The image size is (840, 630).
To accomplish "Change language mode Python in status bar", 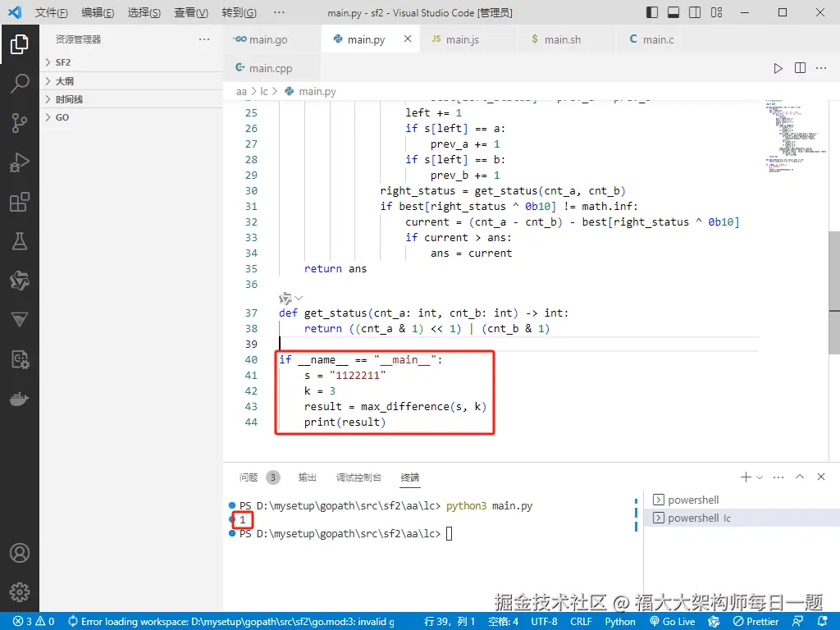I will tap(620, 622).
